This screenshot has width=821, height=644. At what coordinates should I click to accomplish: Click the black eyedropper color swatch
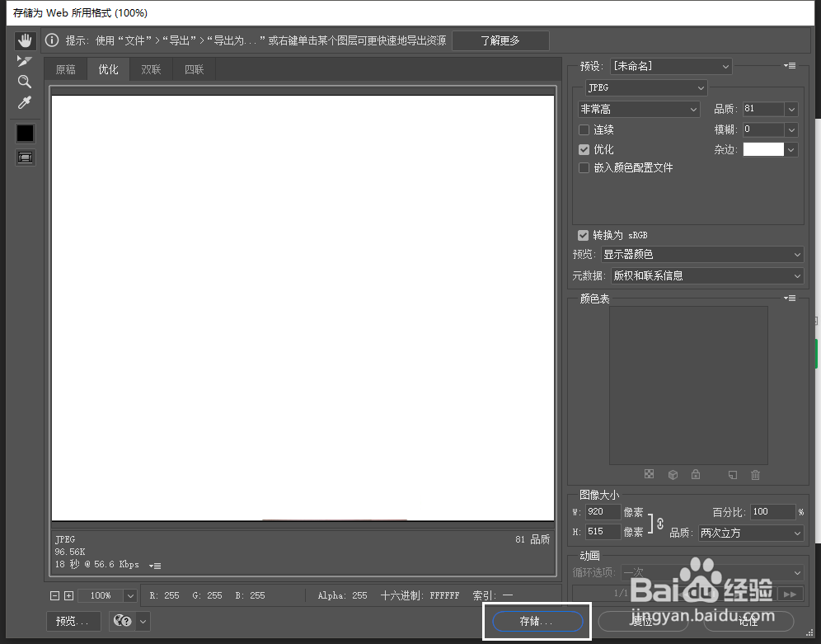[25, 132]
